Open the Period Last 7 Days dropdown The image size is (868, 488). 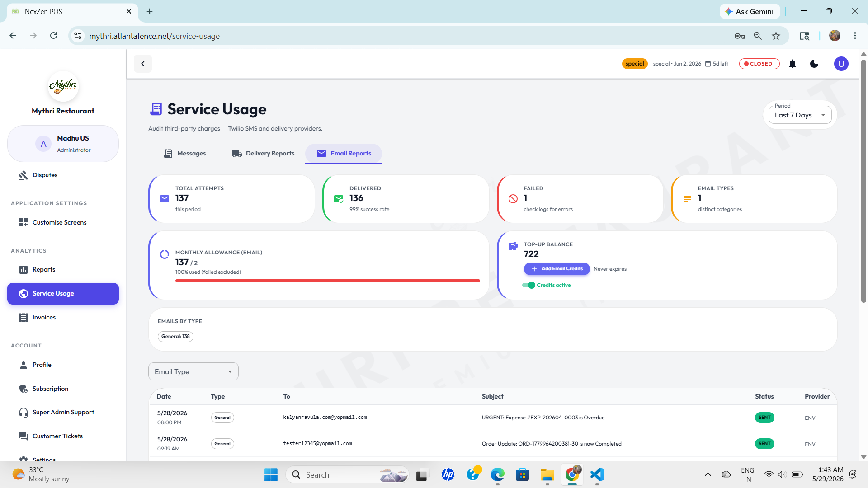[800, 115]
